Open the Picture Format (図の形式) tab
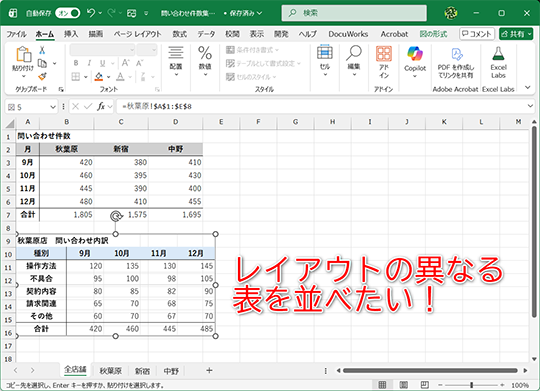This screenshot has width=540, height=391. (x=433, y=34)
